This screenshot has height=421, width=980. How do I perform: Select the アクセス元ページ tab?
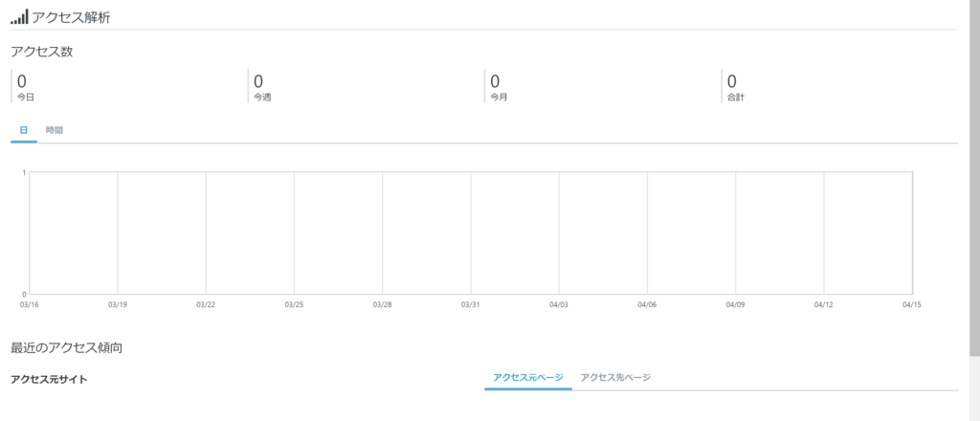528,377
